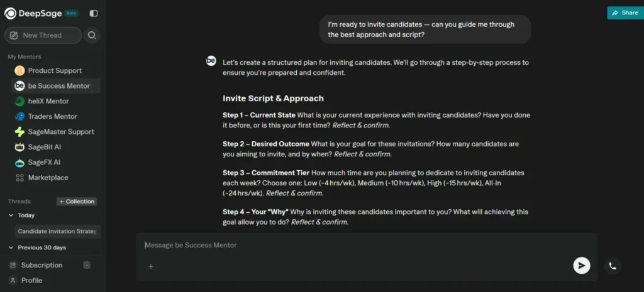Click the plus attachment icon
The height and width of the screenshot is (292, 644).
(151, 267)
